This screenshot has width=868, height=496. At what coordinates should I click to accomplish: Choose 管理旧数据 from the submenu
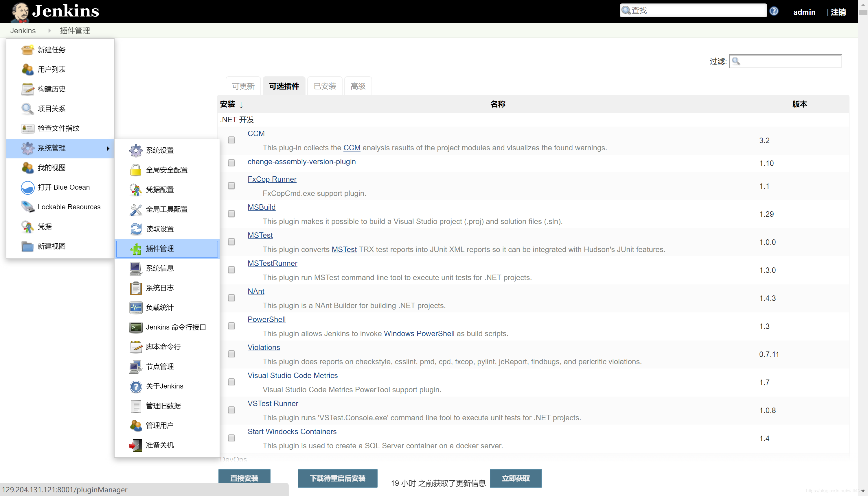click(167, 406)
